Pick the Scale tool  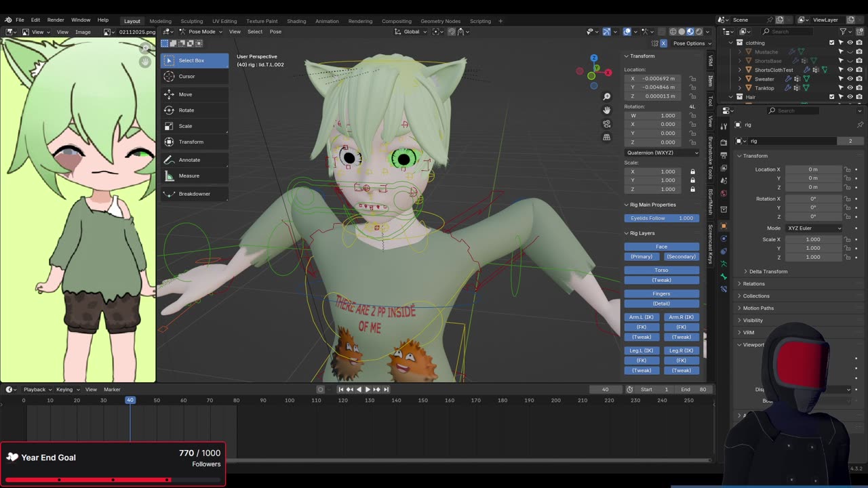194,126
